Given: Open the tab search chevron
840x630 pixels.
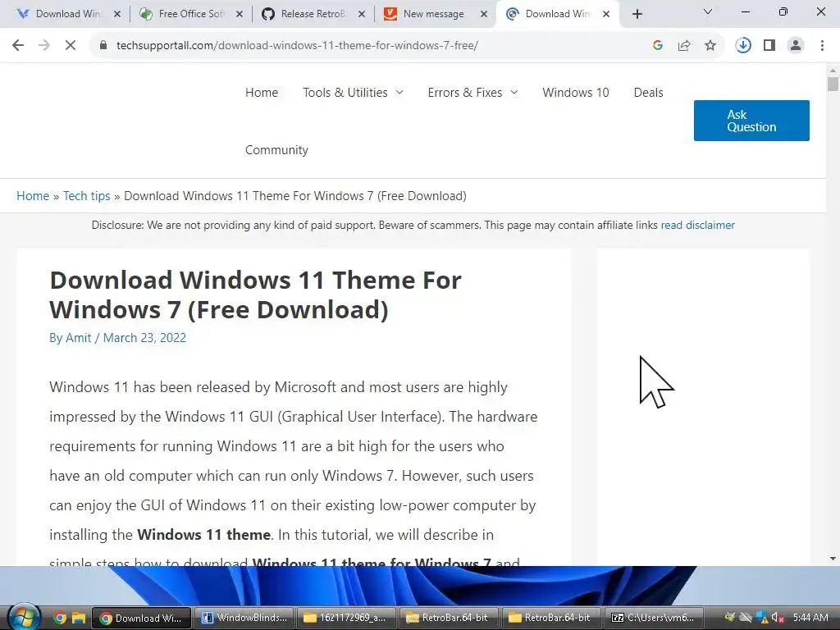Looking at the screenshot, I should click(708, 11).
